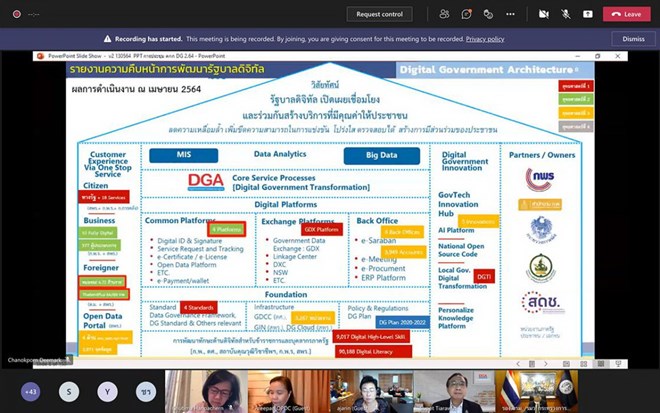Click the red recording indicator icon

[x=17, y=14]
